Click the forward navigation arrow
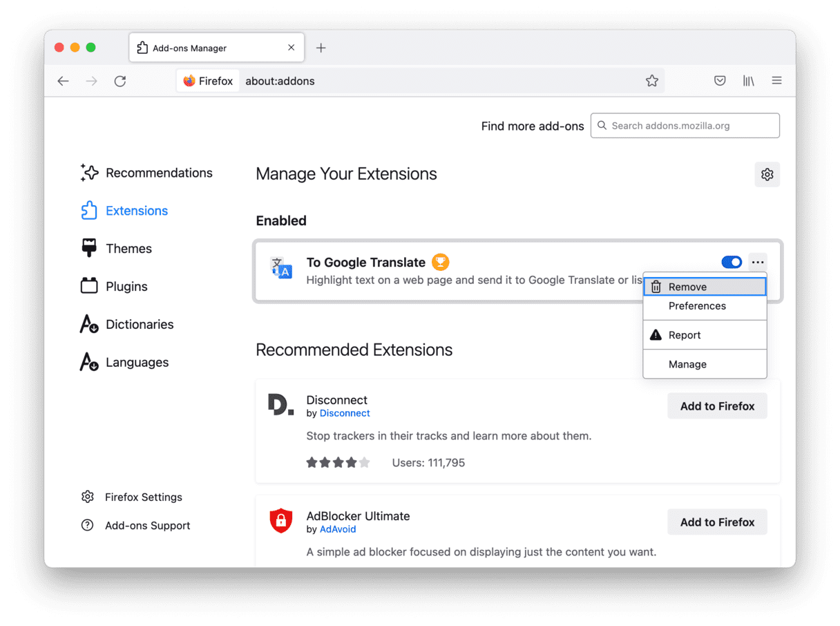Image resolution: width=840 pixels, height=626 pixels. pos(91,81)
